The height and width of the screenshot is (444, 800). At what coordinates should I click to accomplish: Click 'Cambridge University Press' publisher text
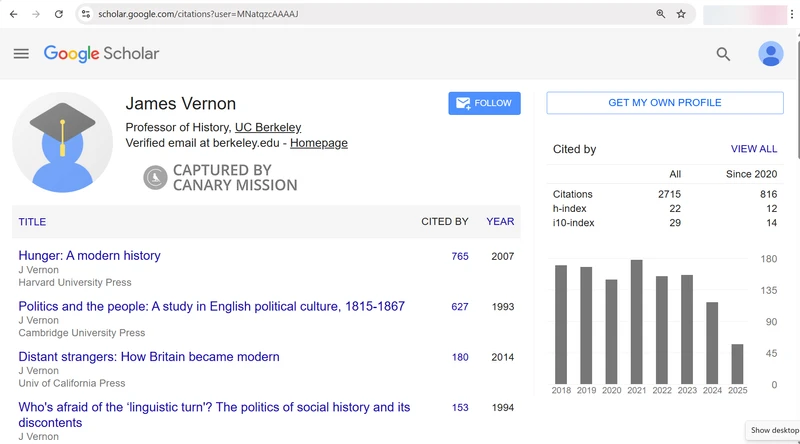click(82, 333)
